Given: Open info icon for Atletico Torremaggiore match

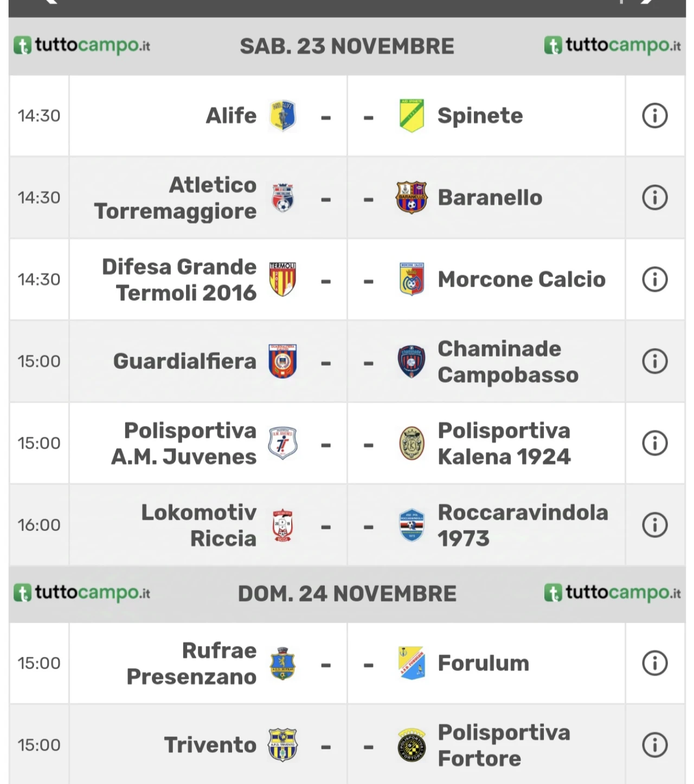Looking at the screenshot, I should [x=654, y=198].
